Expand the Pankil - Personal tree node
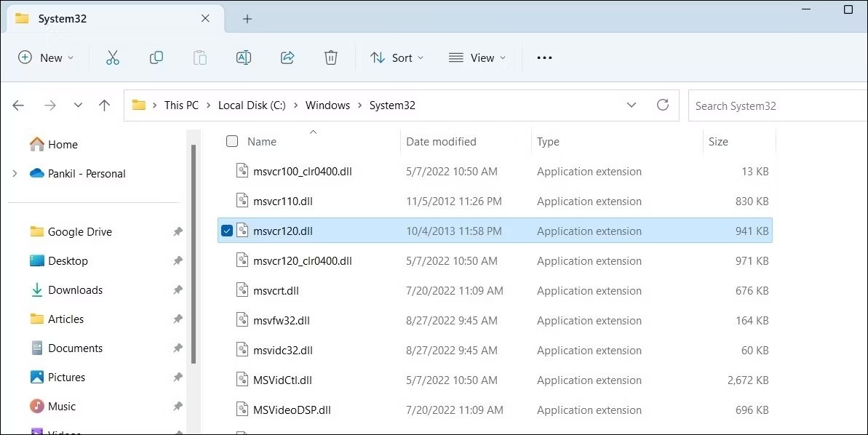 pos(15,174)
